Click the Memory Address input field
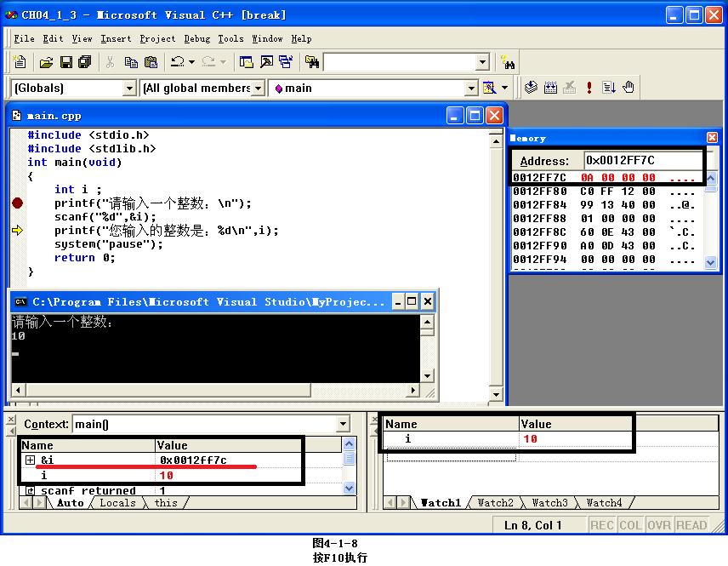The width and height of the screenshot is (728, 566). point(643,160)
